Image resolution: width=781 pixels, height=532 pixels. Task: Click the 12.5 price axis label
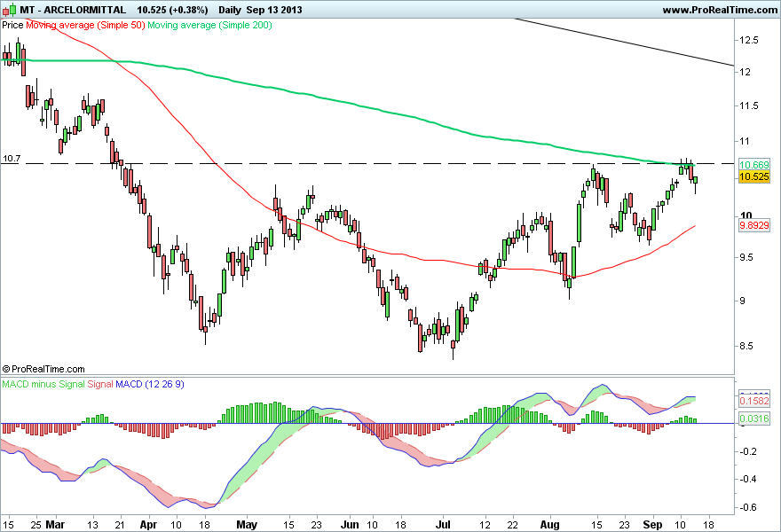[x=749, y=40]
